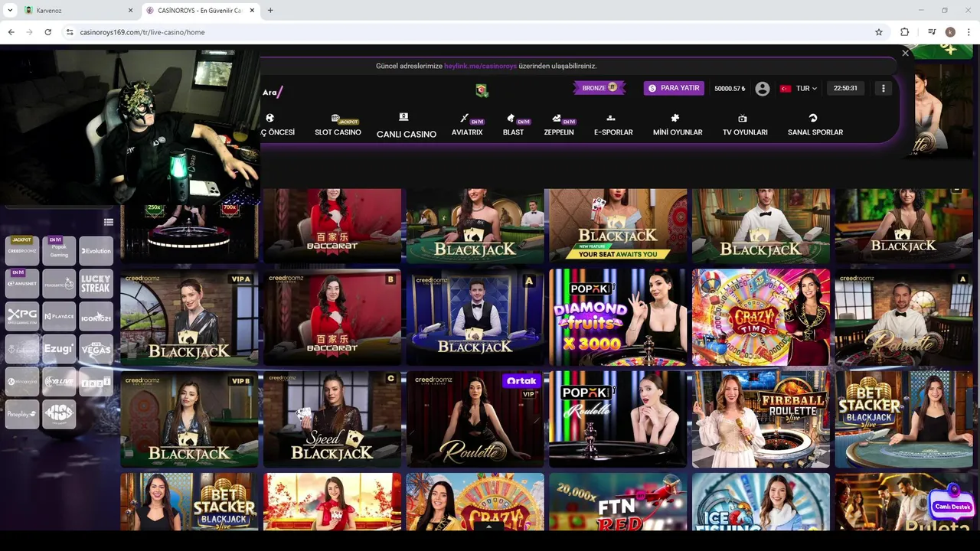The width and height of the screenshot is (980, 551).
Task: Open the Creedroomz provider filter
Action: point(22,250)
